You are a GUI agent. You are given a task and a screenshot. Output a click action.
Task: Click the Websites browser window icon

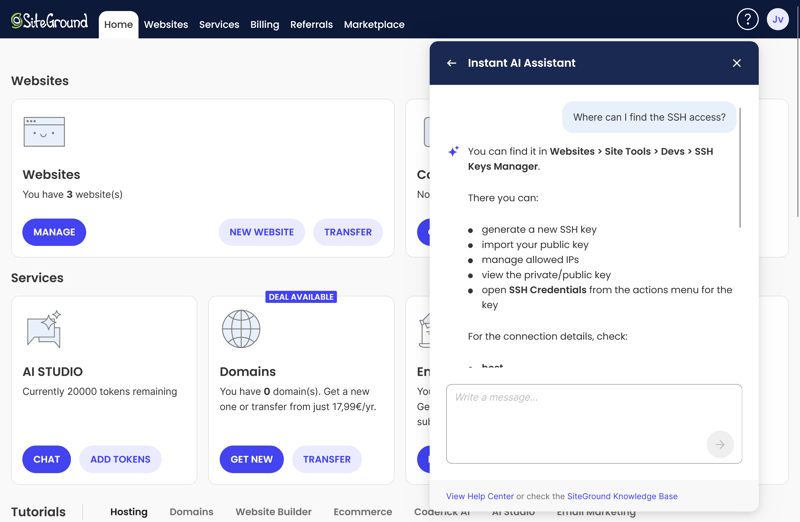tap(44, 132)
